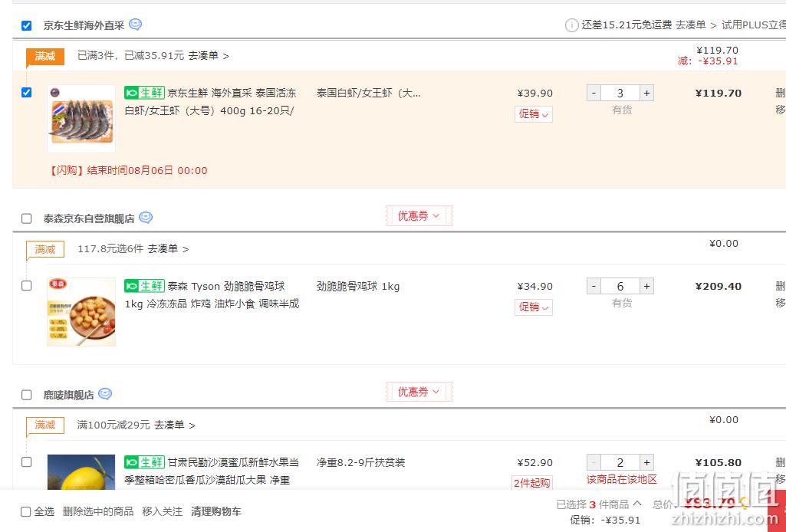Screen dimensions: 786x532
Task: Click the 净重8.2-9斤扶贫装 spec text
Action: coord(361,462)
